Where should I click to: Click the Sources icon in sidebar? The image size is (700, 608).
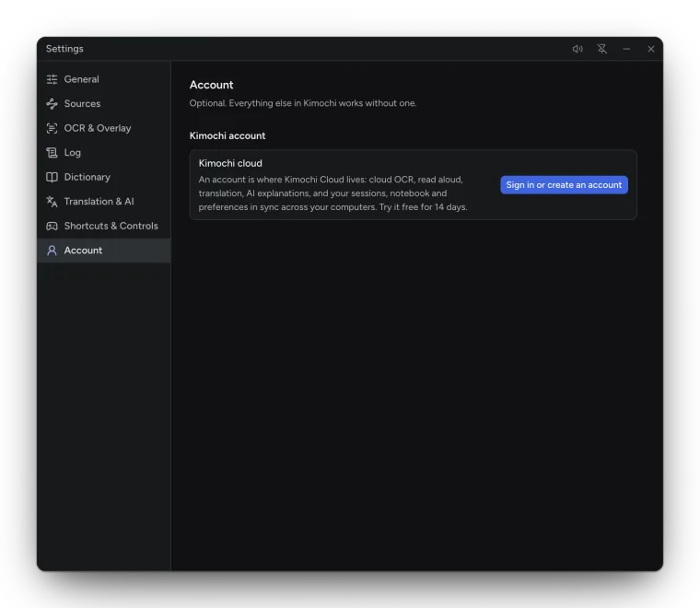[52, 104]
